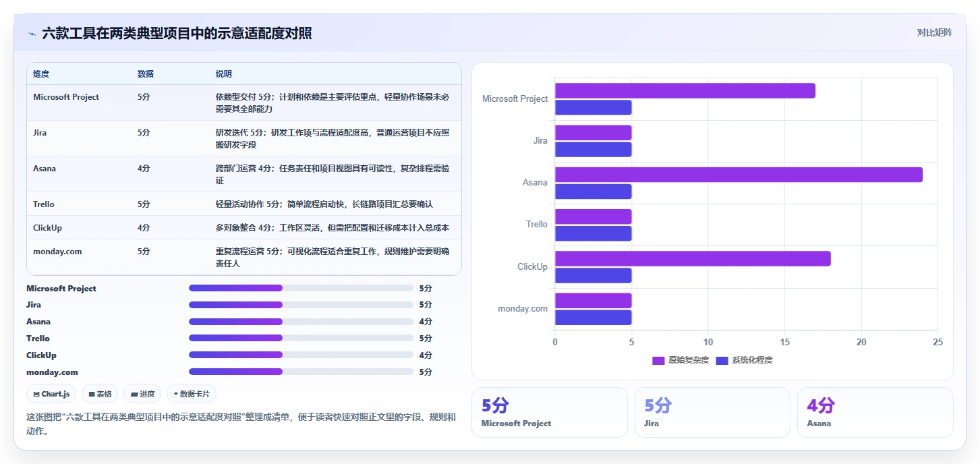Click the title icon beside 六款工具 heading
The image size is (980, 464).
32,33
